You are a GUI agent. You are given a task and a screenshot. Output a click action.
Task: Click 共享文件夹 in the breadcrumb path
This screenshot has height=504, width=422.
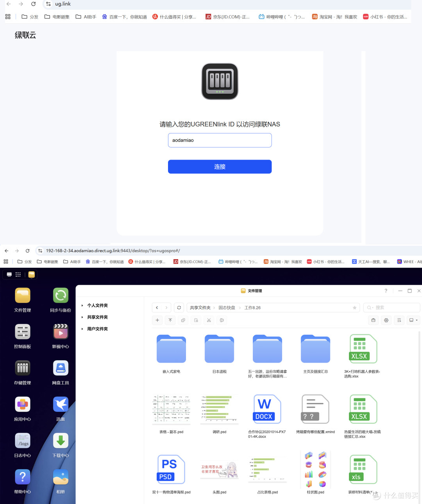(200, 308)
